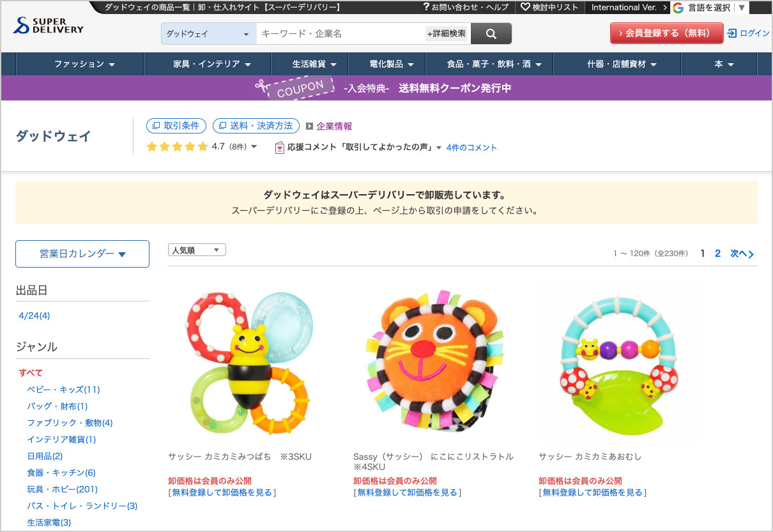Click the coupon scissors ticket graphic

[x=295, y=87]
